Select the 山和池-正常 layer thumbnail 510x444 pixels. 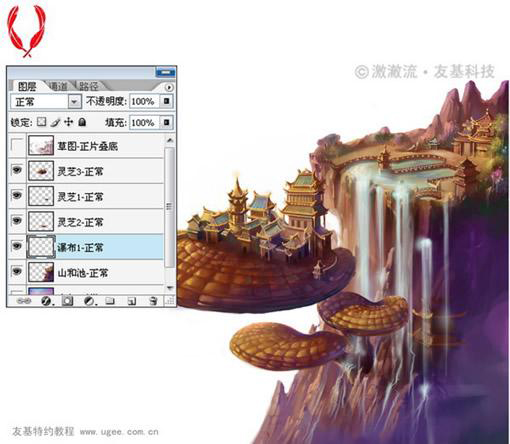pyautogui.click(x=41, y=272)
